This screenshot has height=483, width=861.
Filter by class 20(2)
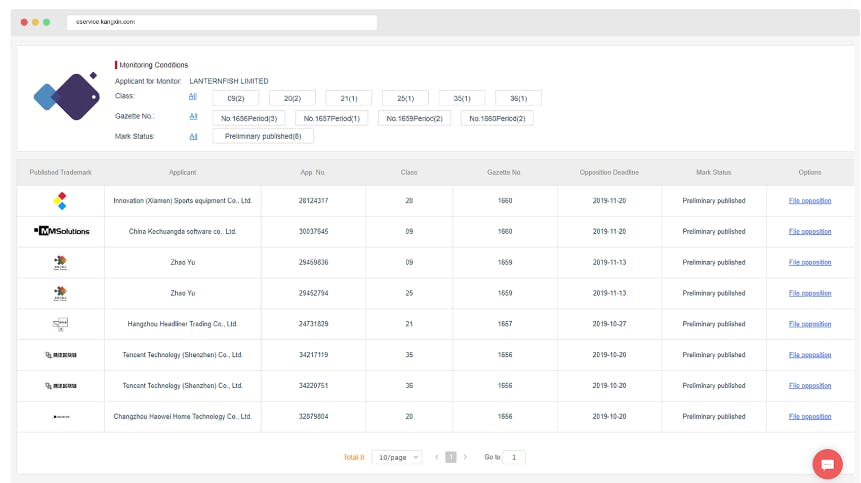(x=292, y=98)
